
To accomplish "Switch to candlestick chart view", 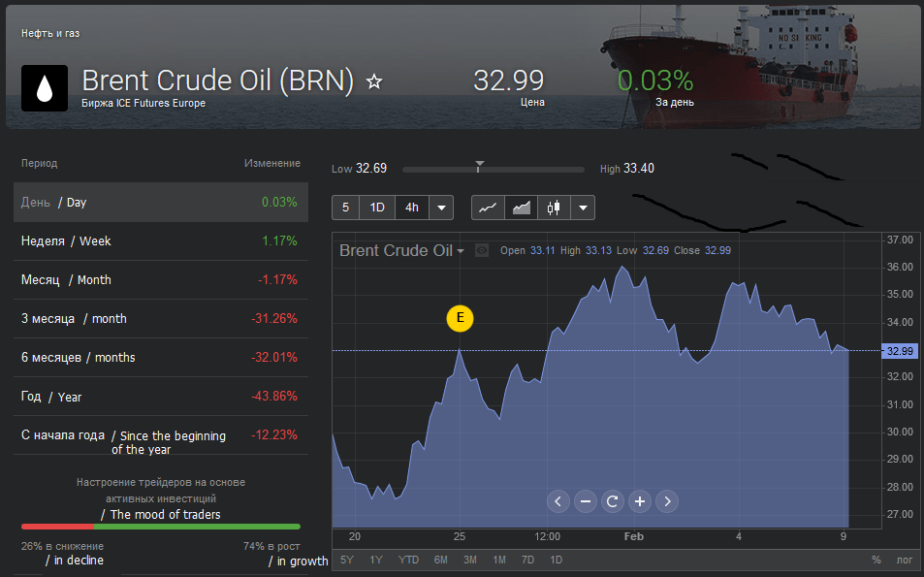I will click(x=553, y=207).
